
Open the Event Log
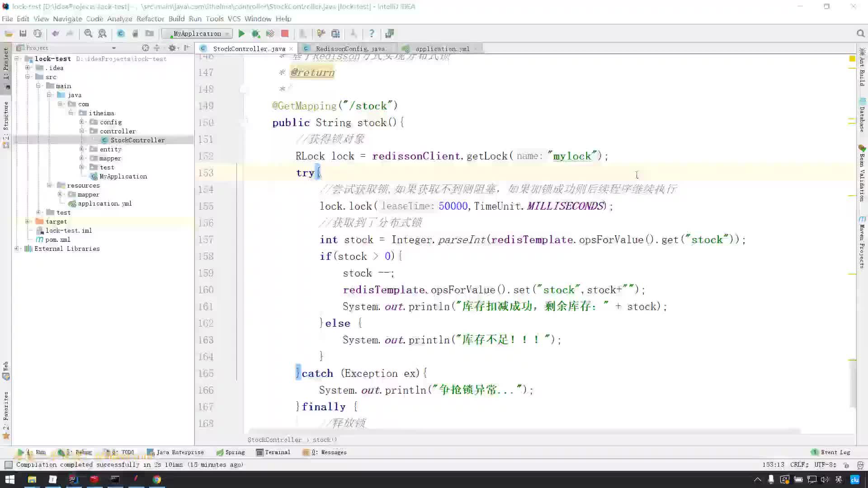tap(831, 452)
